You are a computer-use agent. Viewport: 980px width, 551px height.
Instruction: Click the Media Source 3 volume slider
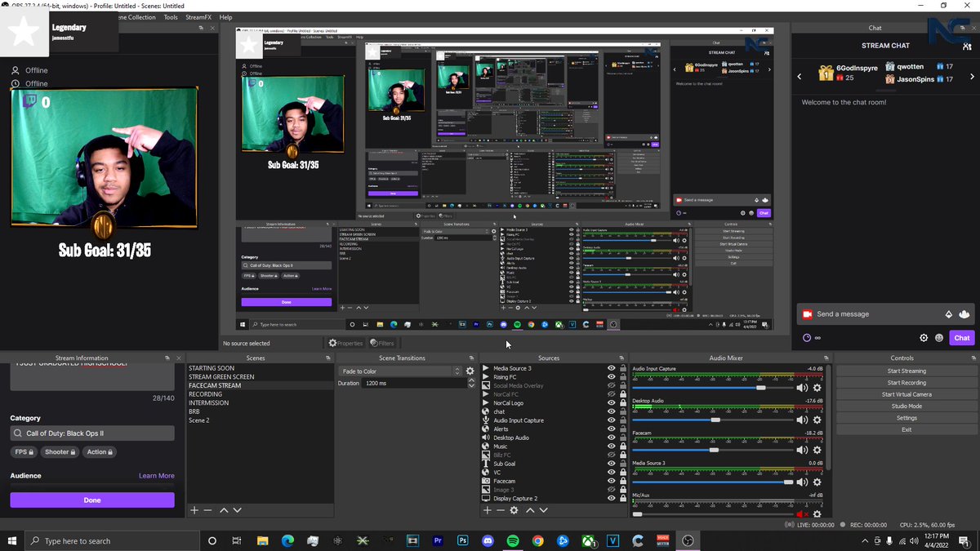tap(714, 482)
